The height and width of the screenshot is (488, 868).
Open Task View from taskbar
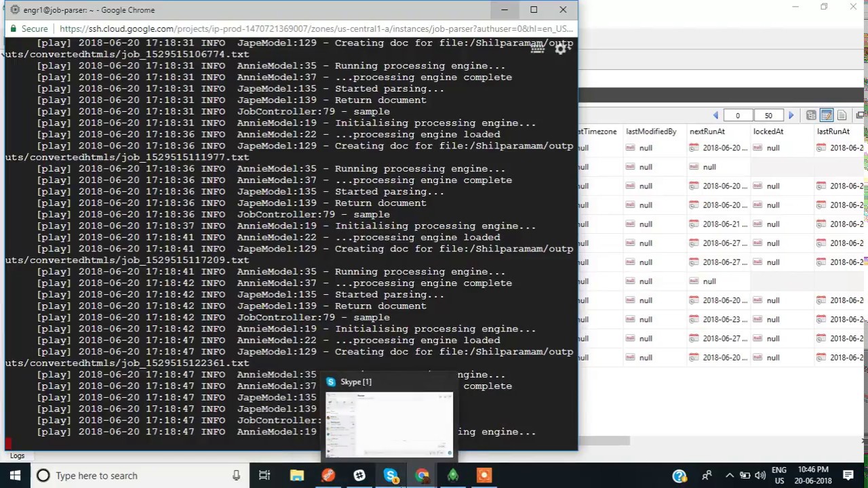pyautogui.click(x=264, y=475)
